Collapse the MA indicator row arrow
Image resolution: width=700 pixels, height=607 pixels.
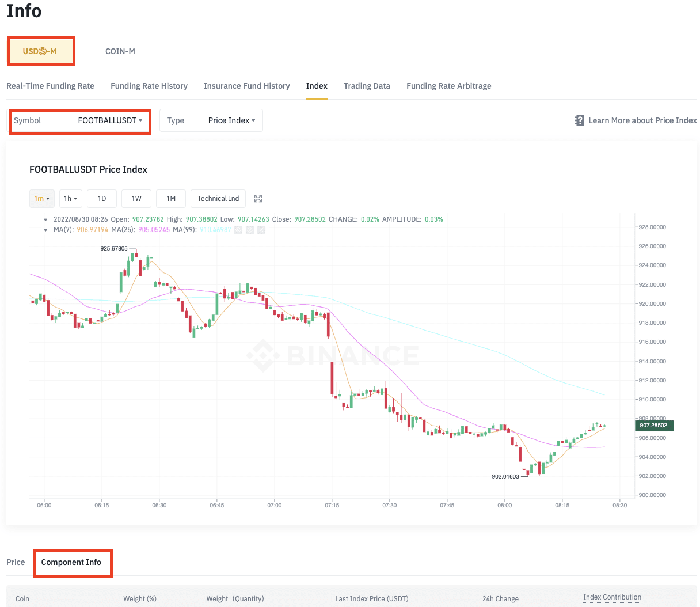pos(45,230)
